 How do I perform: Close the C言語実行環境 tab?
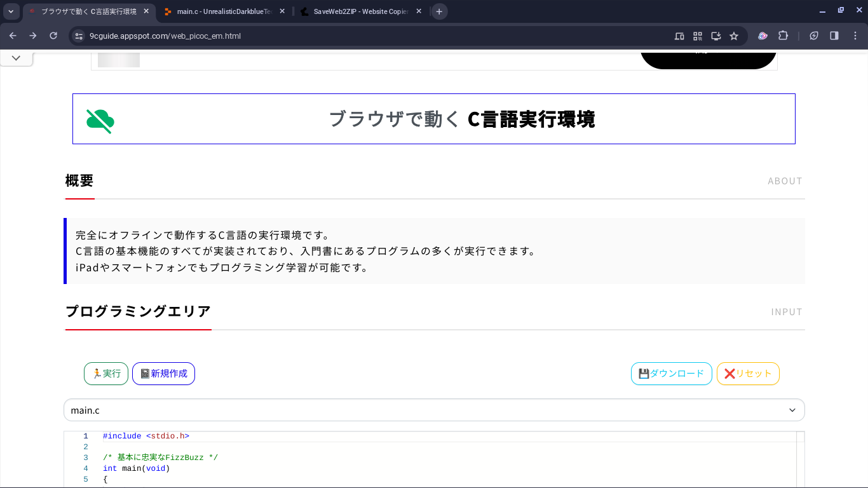[x=146, y=11]
